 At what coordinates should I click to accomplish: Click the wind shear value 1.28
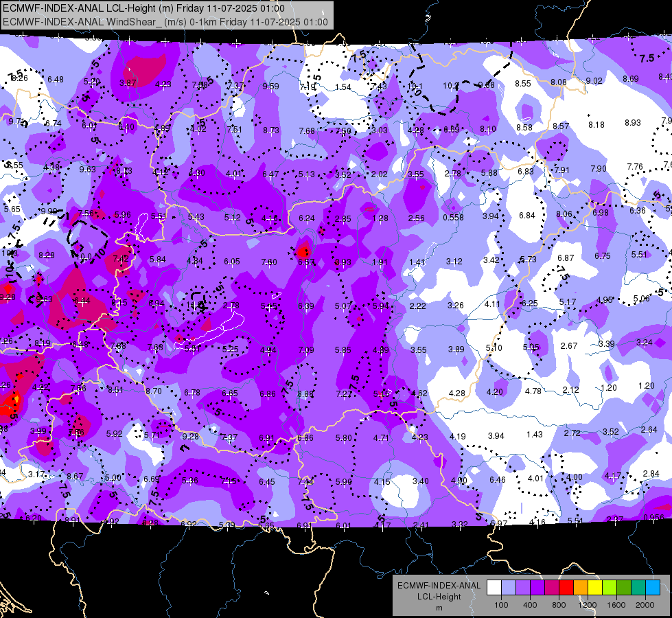(380, 218)
